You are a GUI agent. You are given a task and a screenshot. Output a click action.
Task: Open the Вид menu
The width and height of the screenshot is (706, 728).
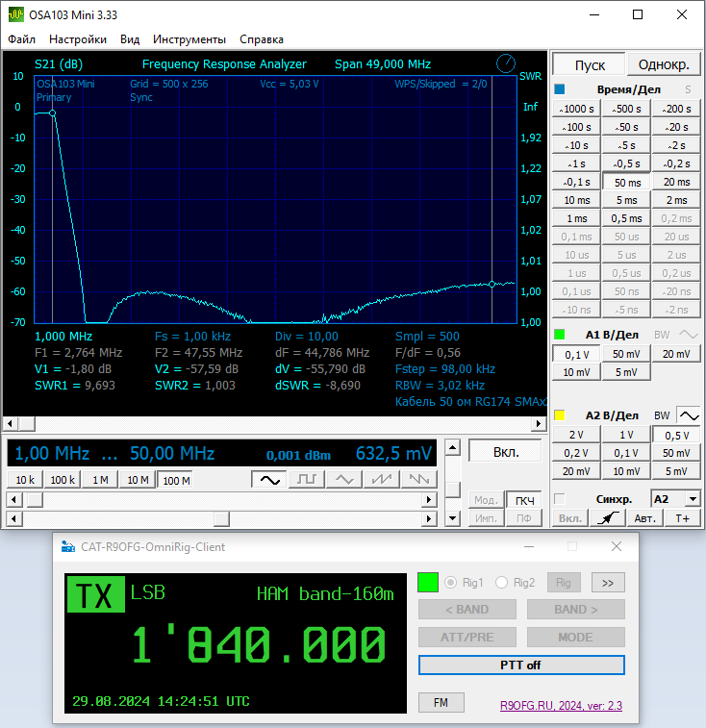tap(130, 39)
